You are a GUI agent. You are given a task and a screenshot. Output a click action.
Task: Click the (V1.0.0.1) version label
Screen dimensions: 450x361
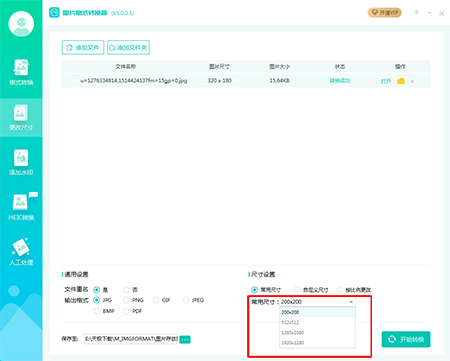tap(123, 13)
